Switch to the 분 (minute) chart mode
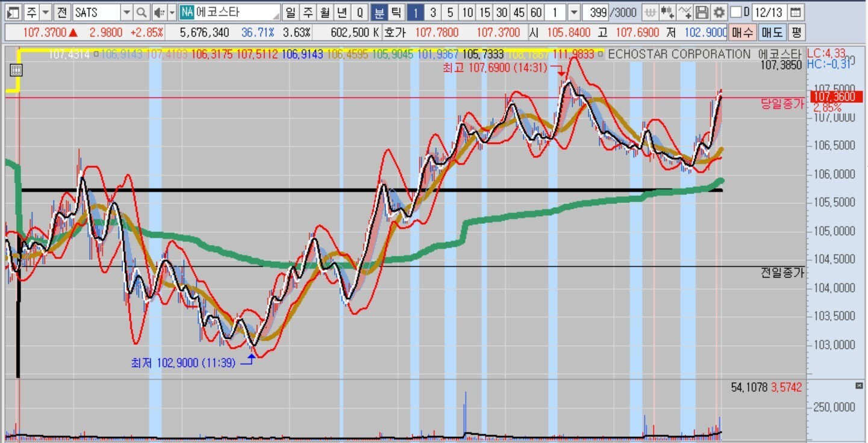 [x=379, y=12]
